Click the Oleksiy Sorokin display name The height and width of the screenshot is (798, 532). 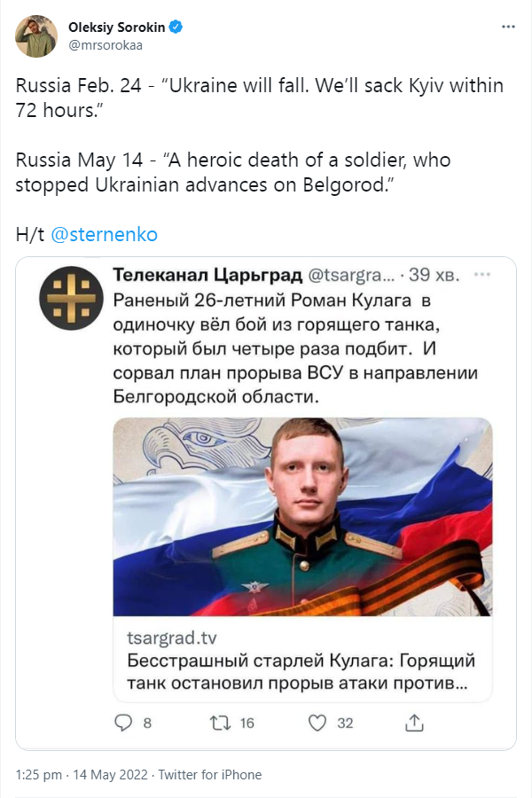[116, 27]
